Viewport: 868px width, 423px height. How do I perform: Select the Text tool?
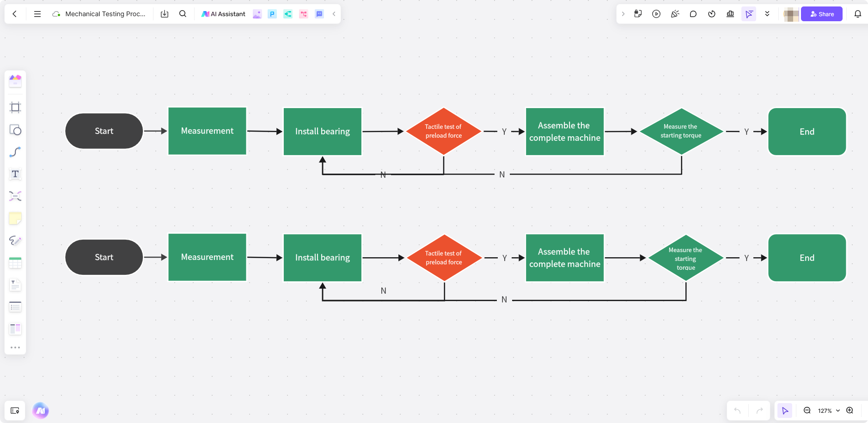15,174
